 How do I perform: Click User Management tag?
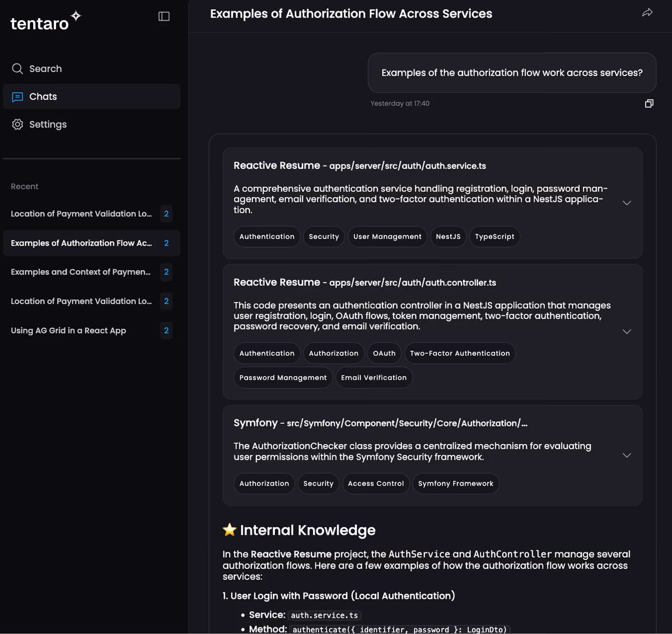pos(387,236)
